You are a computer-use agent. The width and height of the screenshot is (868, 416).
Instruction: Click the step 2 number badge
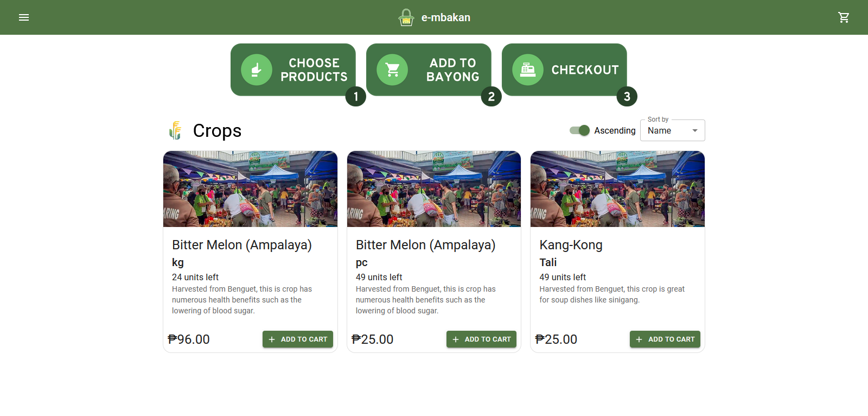tap(491, 96)
